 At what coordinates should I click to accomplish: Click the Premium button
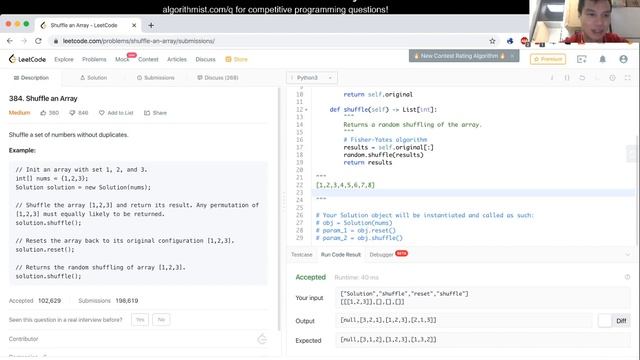coord(548,59)
